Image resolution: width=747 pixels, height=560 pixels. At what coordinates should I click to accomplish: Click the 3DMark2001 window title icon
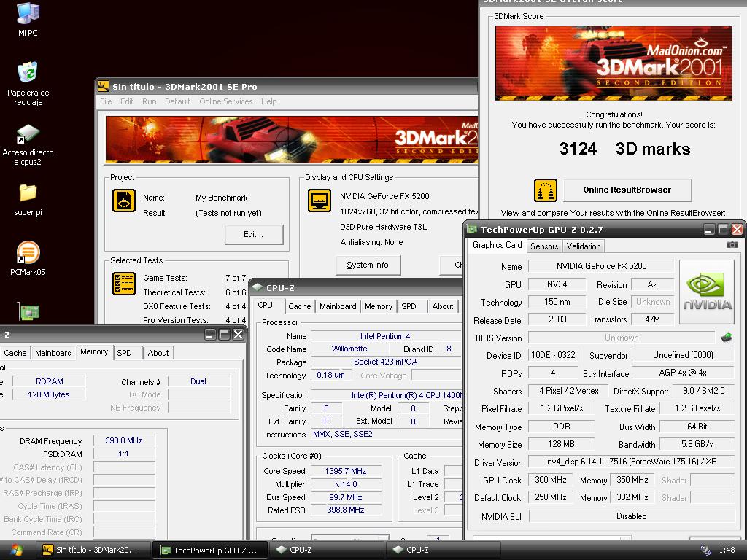click(x=103, y=86)
